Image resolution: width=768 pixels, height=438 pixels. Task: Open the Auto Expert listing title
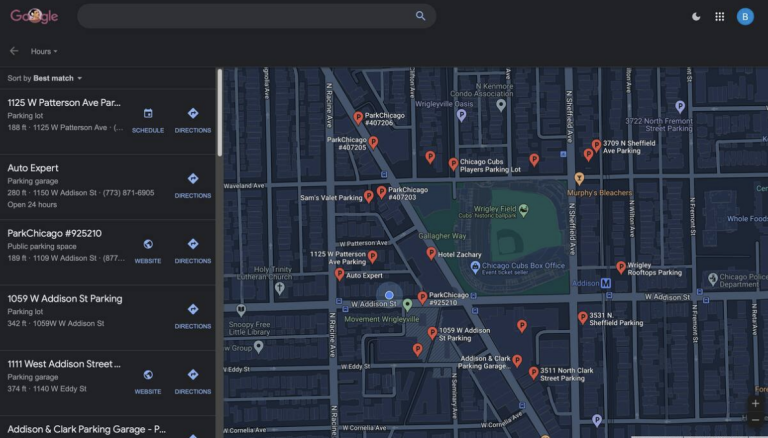coord(33,168)
